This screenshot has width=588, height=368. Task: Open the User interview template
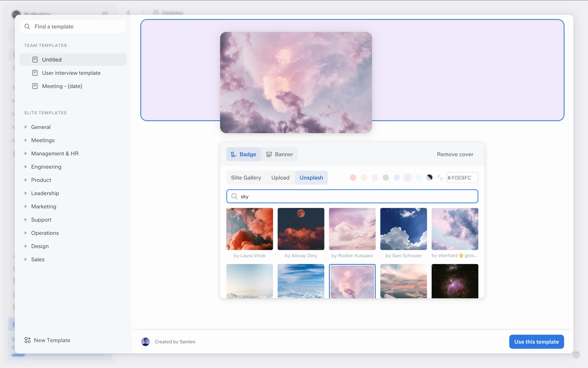click(x=71, y=73)
